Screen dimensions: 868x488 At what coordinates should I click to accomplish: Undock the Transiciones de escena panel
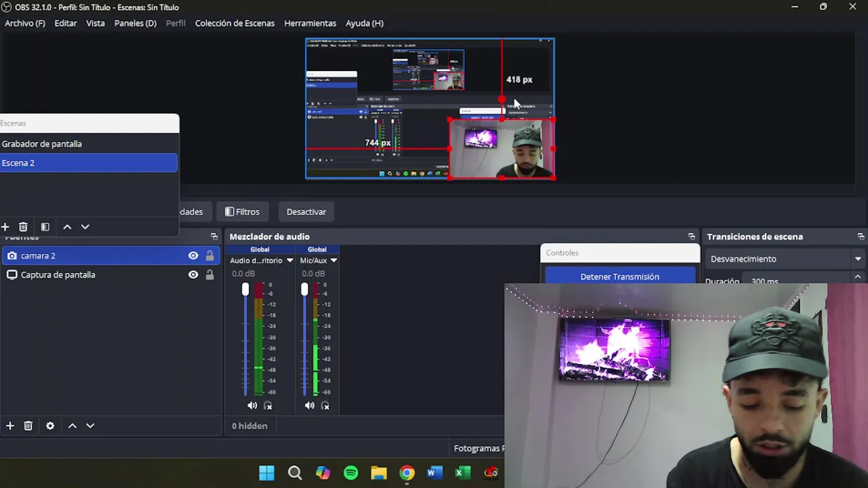(x=861, y=237)
